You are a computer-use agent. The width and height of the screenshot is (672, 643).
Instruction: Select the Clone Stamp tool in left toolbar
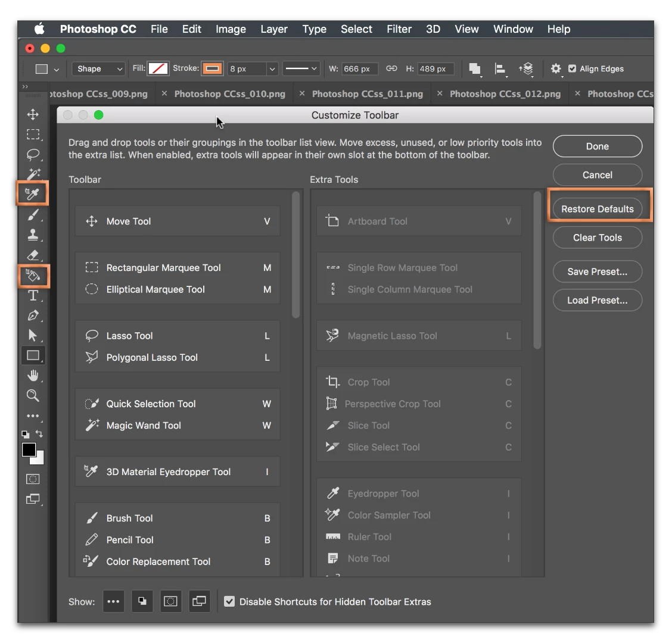33,235
